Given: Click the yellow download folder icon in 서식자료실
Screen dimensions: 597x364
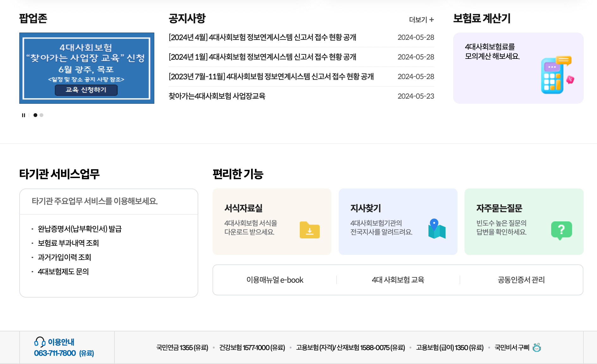Looking at the screenshot, I should [x=310, y=230].
